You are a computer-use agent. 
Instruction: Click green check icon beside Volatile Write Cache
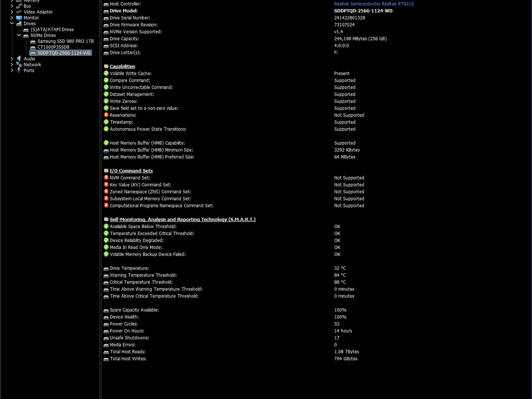point(106,73)
